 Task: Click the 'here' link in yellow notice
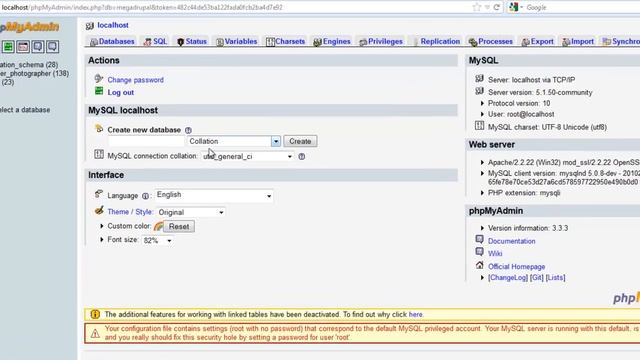click(416, 315)
